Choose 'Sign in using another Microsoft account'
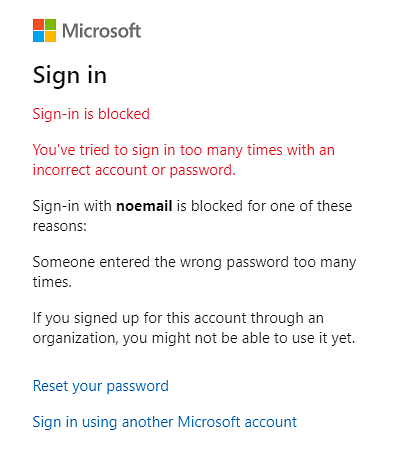 coord(165,422)
